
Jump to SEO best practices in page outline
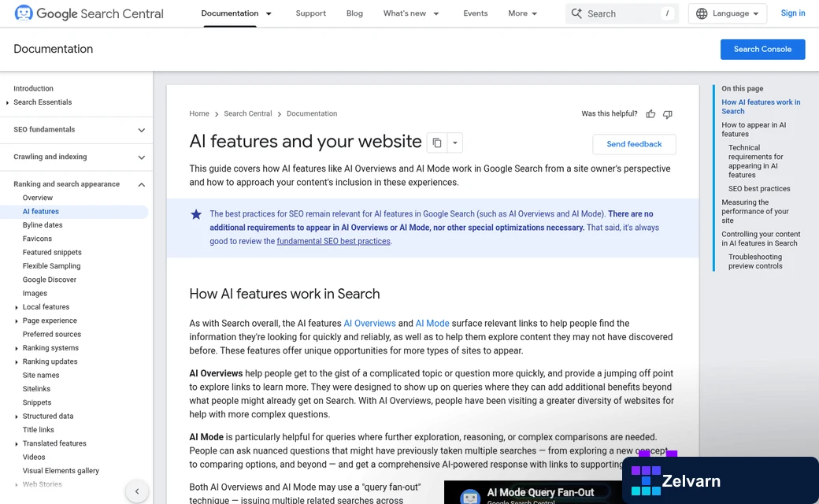[759, 188]
